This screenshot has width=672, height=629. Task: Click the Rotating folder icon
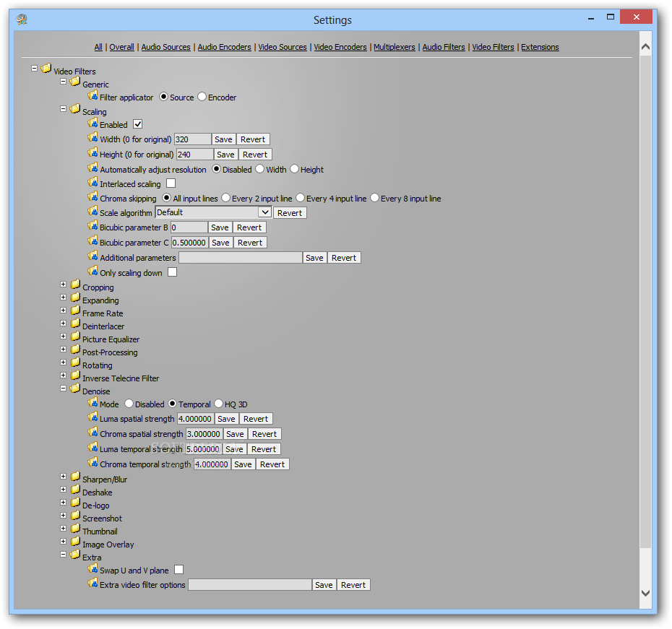(x=75, y=363)
